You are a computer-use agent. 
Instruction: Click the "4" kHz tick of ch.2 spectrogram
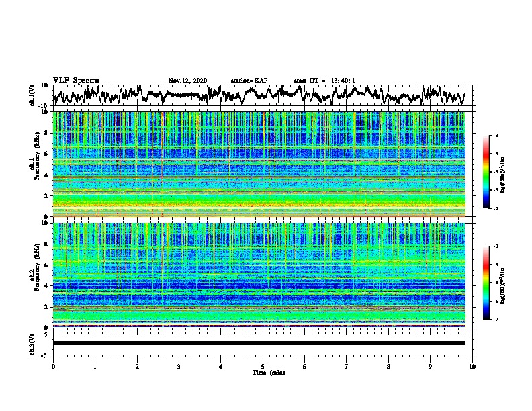click(x=46, y=286)
